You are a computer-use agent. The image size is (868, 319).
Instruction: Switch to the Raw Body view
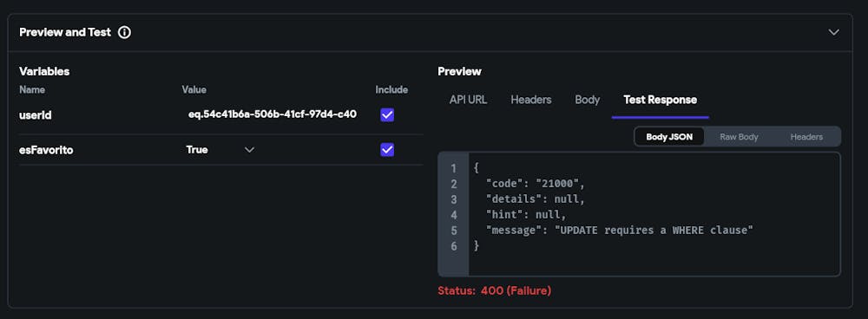[739, 137]
